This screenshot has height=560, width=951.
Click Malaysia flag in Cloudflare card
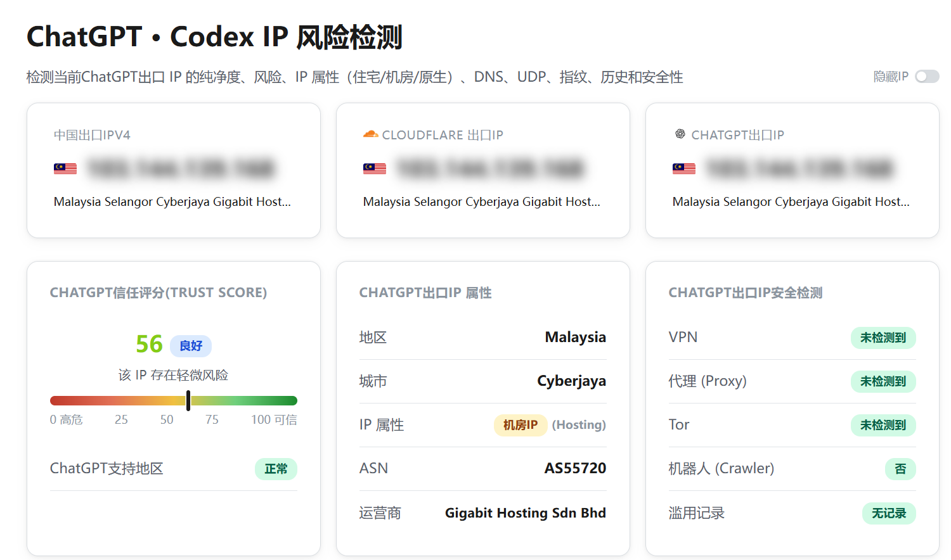pos(375,169)
